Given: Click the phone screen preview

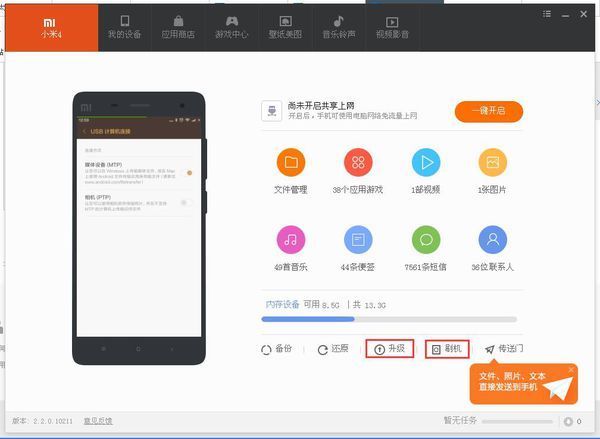Looking at the screenshot, I should pos(139,227).
